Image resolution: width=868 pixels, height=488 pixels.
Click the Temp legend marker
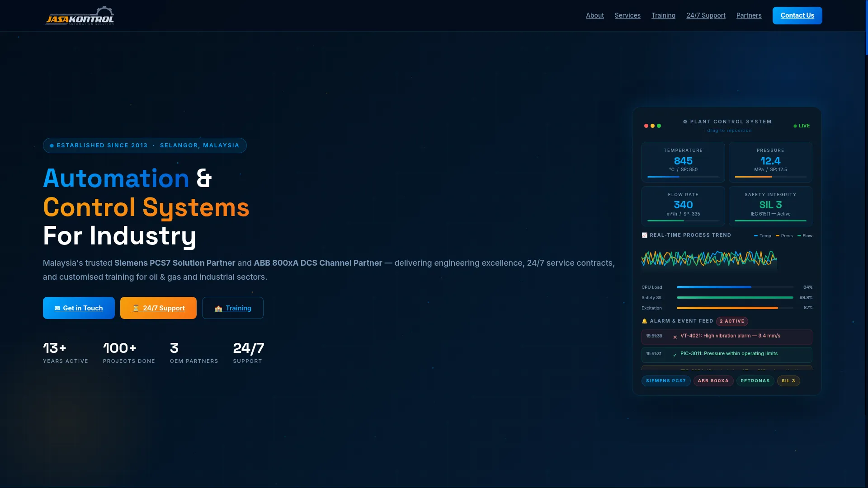[x=756, y=235]
